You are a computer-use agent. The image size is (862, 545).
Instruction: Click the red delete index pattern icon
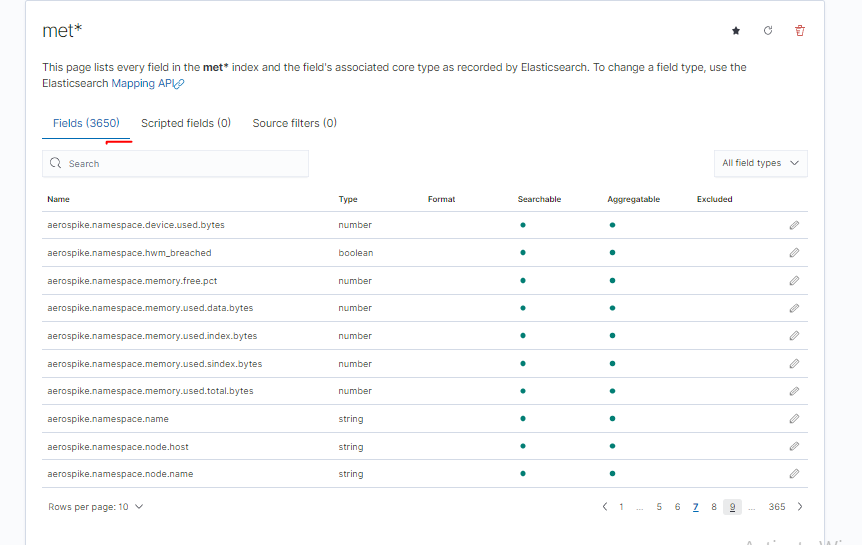(x=799, y=31)
